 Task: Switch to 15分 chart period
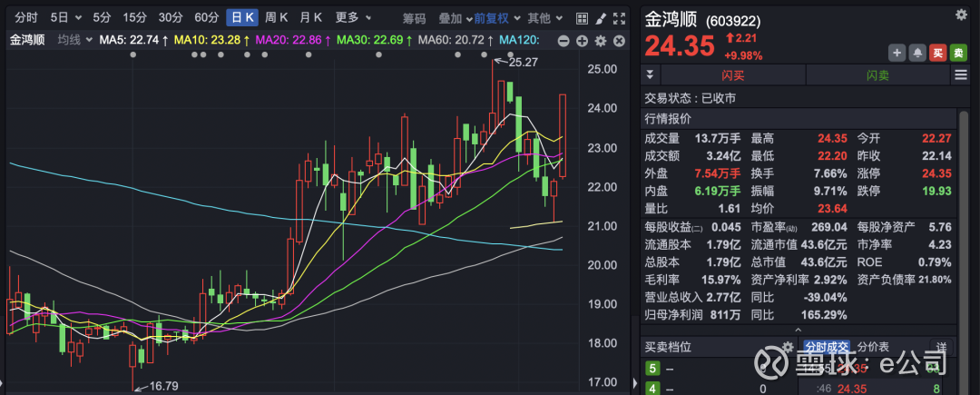click(134, 18)
